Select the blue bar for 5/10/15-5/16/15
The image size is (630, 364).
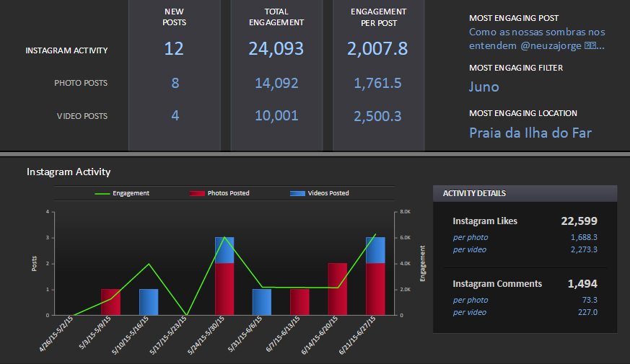point(149,302)
